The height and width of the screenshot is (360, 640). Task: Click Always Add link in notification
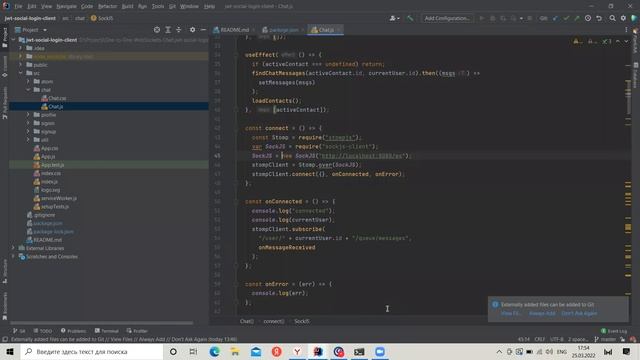click(542, 313)
